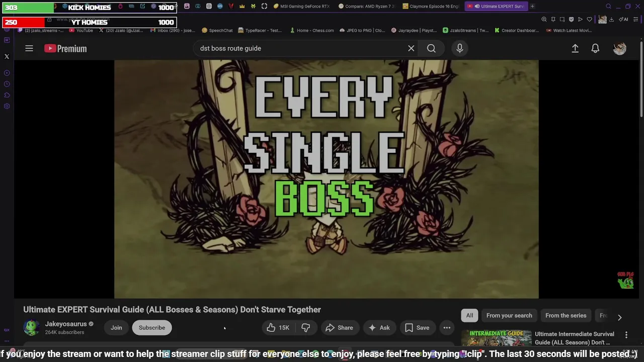Click the video player area
644x362 pixels.
(326, 179)
